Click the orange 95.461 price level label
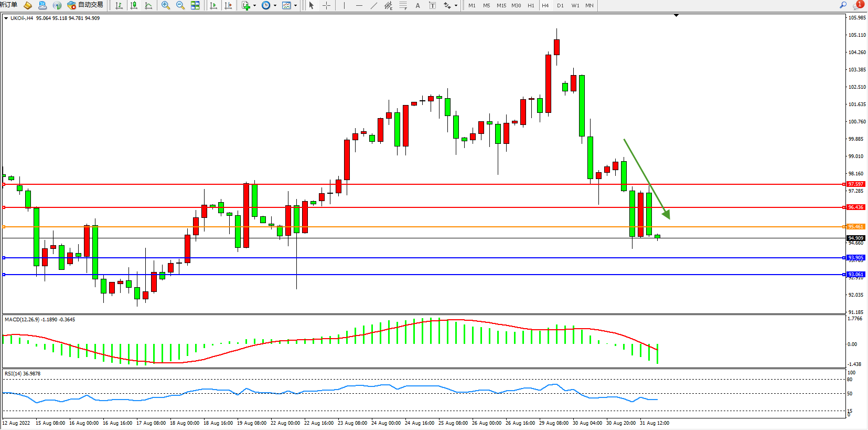The height and width of the screenshot is (430, 868). point(855,227)
